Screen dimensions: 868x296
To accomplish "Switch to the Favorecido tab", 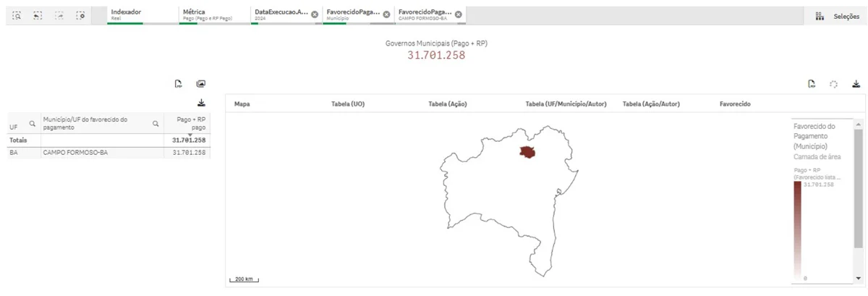I will click(x=735, y=104).
